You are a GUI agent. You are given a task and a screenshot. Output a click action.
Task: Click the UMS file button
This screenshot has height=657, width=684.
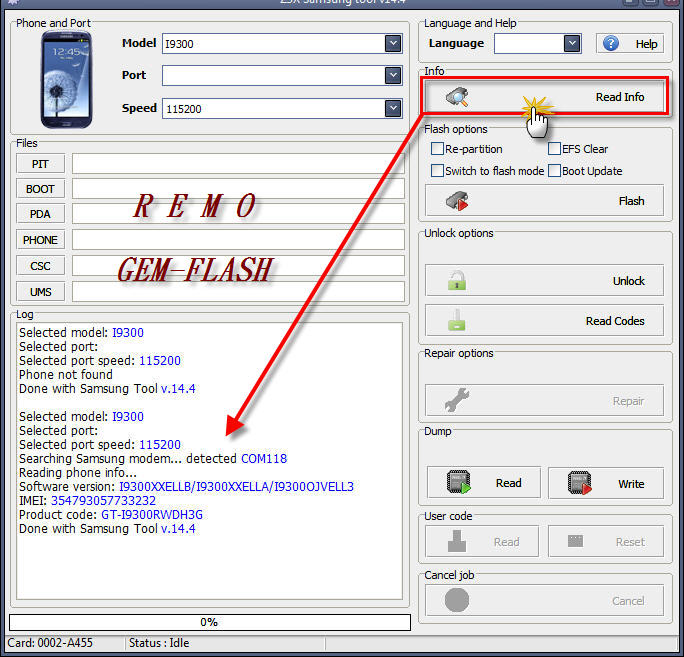click(x=40, y=291)
